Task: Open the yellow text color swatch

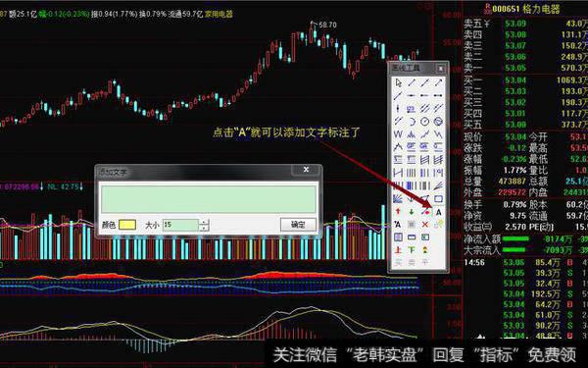Action: pos(127,225)
